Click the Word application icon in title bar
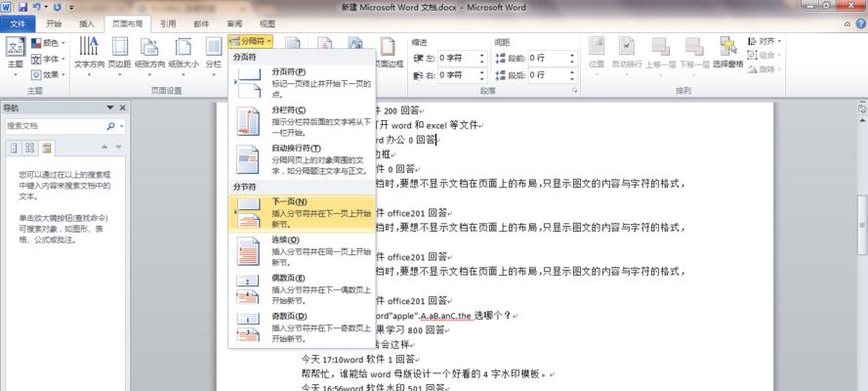Viewport: 868px width, 391px height. pos(7,7)
